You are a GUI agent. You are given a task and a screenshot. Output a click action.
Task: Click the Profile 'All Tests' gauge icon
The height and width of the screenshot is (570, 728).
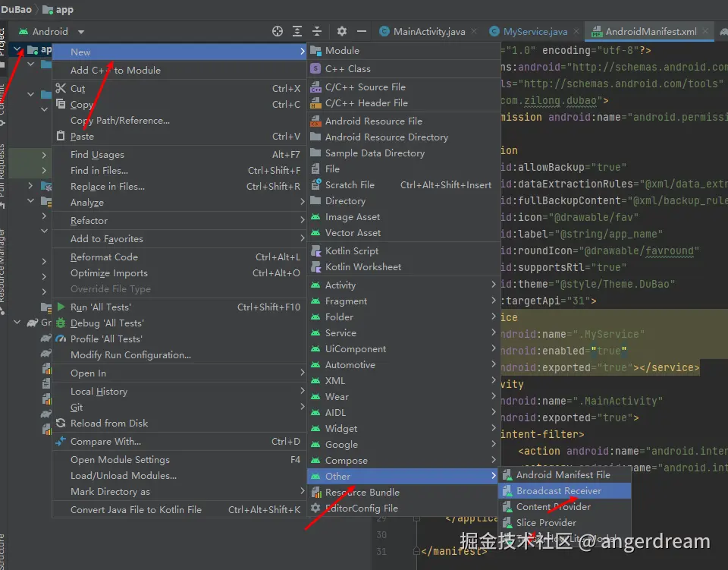tap(61, 339)
